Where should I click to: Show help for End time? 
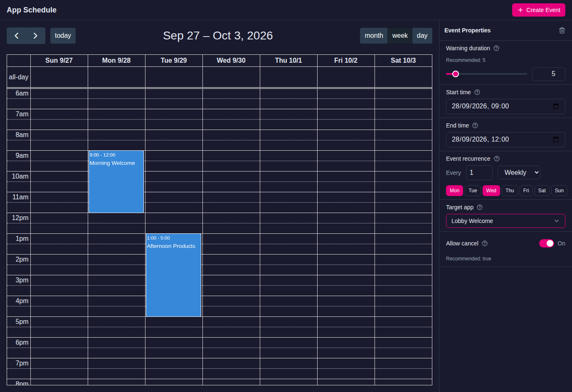coord(475,125)
